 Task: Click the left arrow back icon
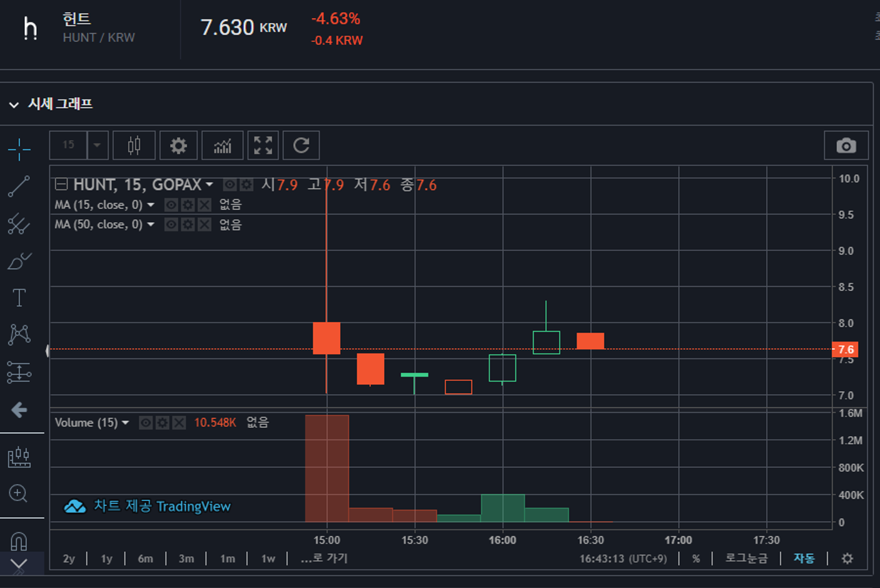pyautogui.click(x=19, y=410)
